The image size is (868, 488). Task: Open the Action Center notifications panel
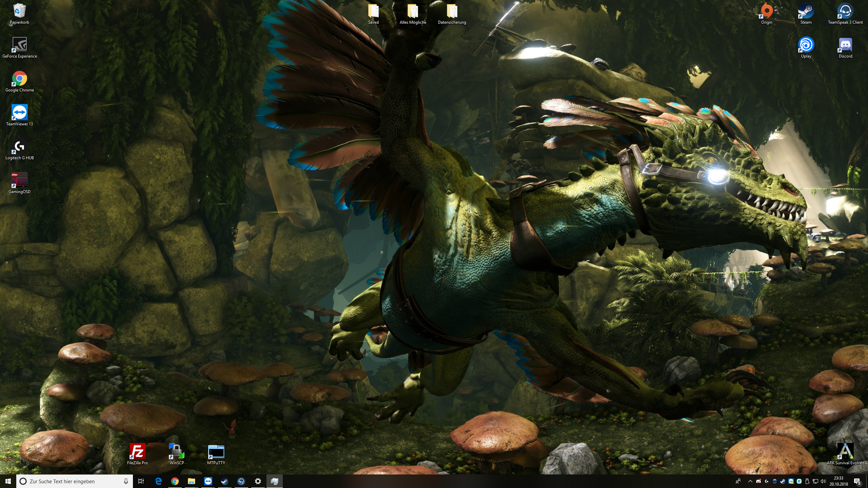(857, 481)
